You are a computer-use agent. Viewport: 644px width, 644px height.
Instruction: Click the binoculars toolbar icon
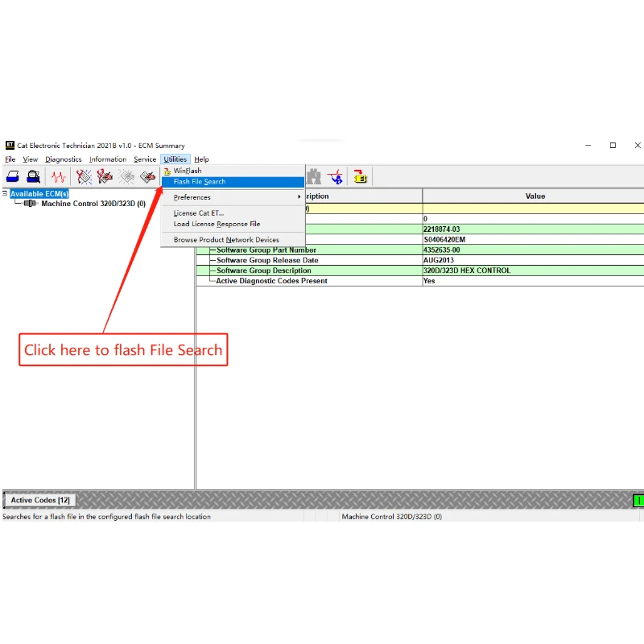[x=314, y=177]
